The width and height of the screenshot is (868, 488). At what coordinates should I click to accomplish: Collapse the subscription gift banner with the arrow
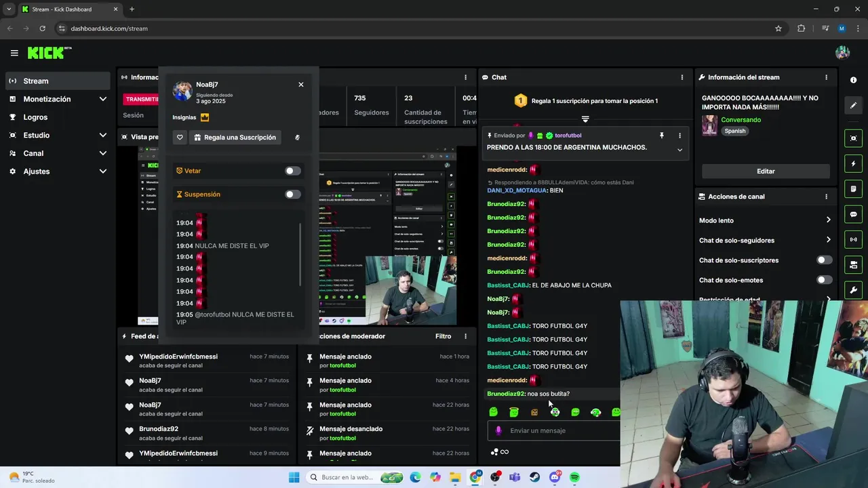(585, 119)
